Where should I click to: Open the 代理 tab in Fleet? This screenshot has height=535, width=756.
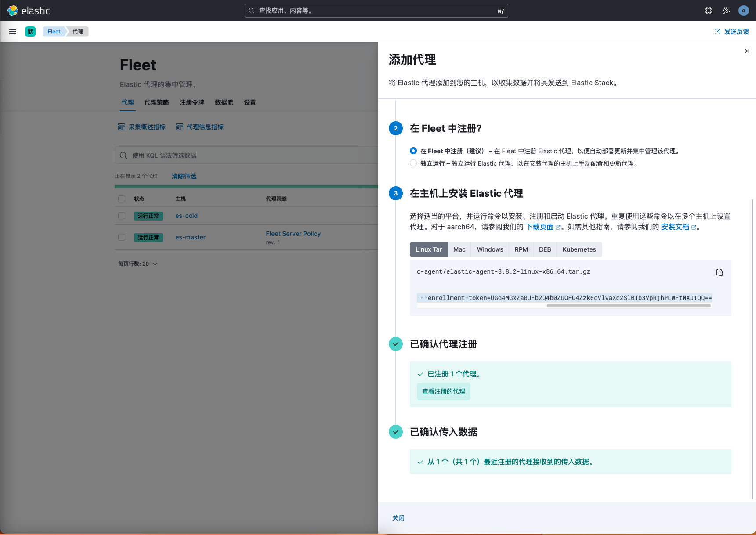(128, 102)
